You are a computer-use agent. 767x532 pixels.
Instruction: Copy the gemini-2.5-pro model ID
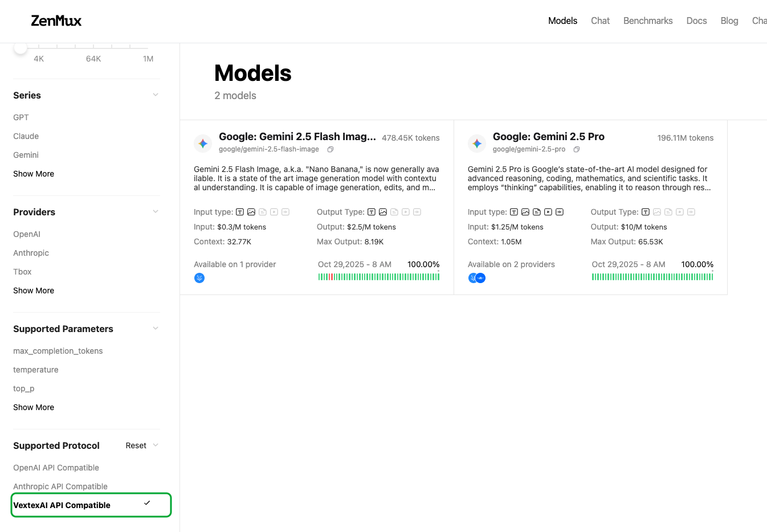576,149
